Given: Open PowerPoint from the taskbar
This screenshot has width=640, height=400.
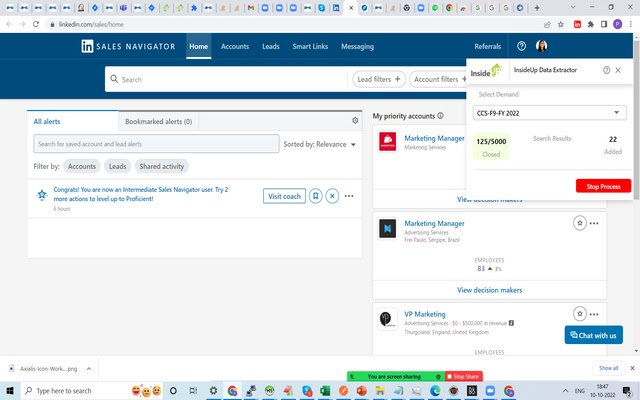Looking at the screenshot, I should coord(362,391).
